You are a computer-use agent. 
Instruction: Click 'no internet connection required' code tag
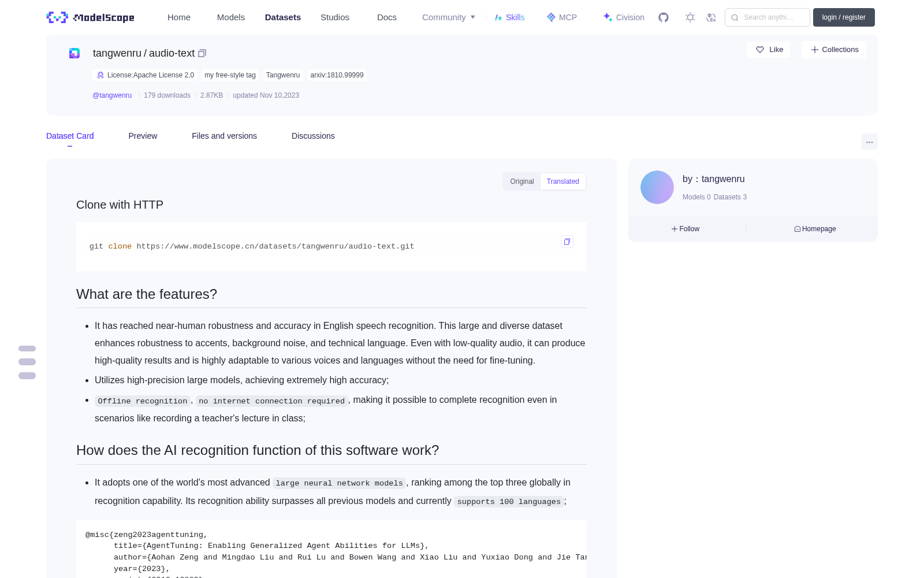point(272,401)
